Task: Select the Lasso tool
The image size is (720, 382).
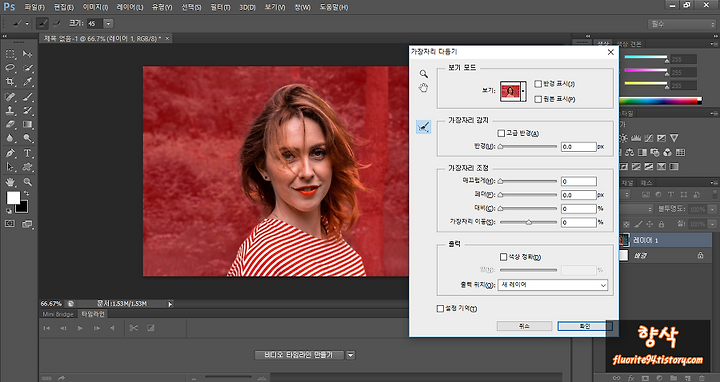Action: pos(10,68)
